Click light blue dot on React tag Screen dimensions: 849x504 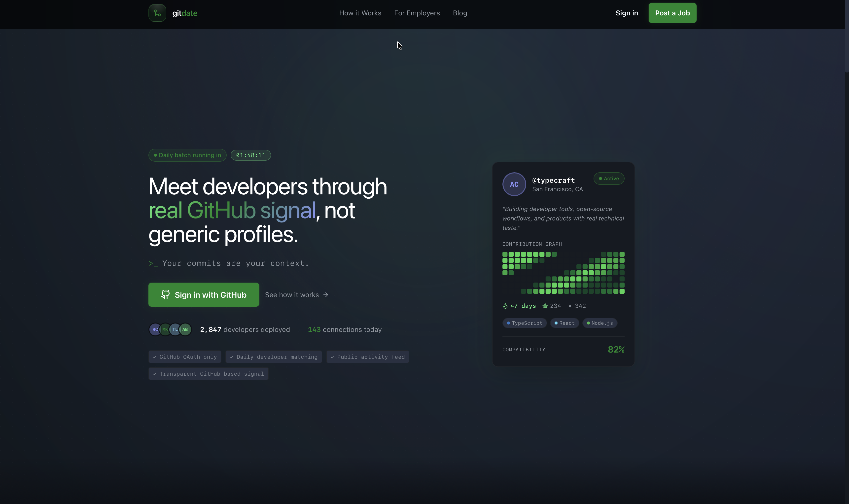coord(556,323)
